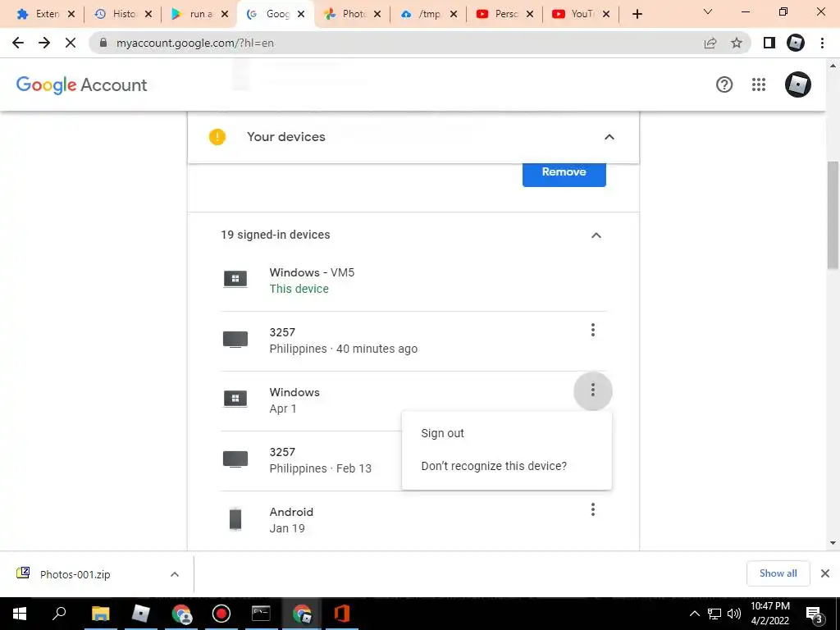Toggle Chrome side panel icon
The height and width of the screenshot is (630, 840).
tap(769, 43)
